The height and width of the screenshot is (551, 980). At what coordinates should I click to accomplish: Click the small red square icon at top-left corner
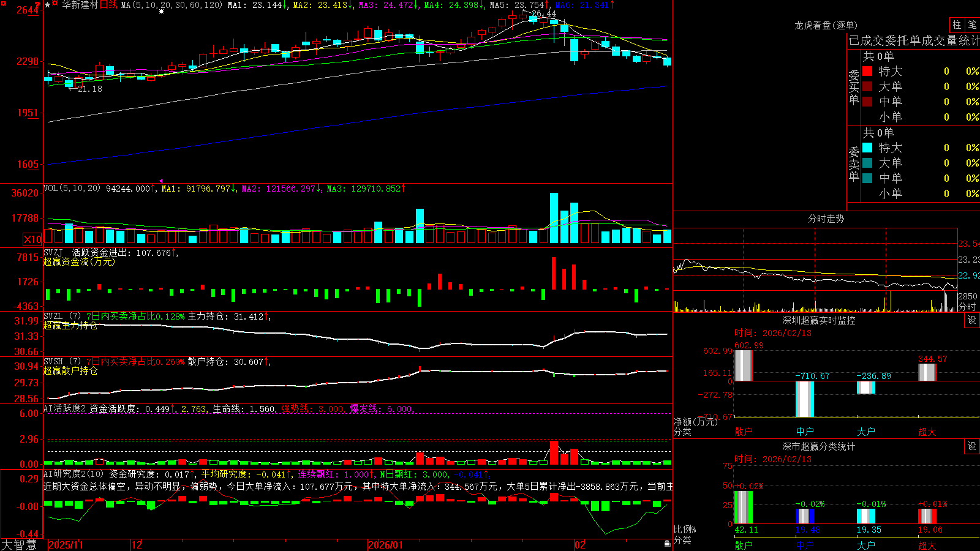[x=2, y=2]
